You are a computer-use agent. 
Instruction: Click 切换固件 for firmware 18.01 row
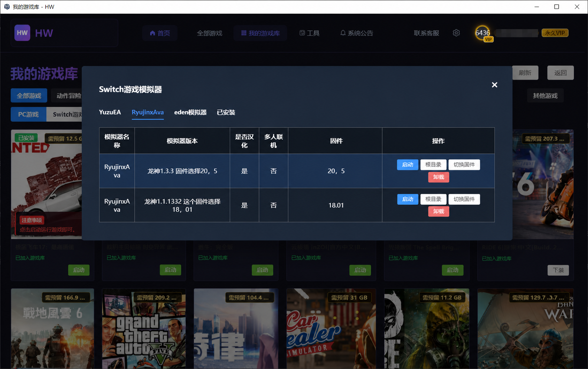coord(464,199)
